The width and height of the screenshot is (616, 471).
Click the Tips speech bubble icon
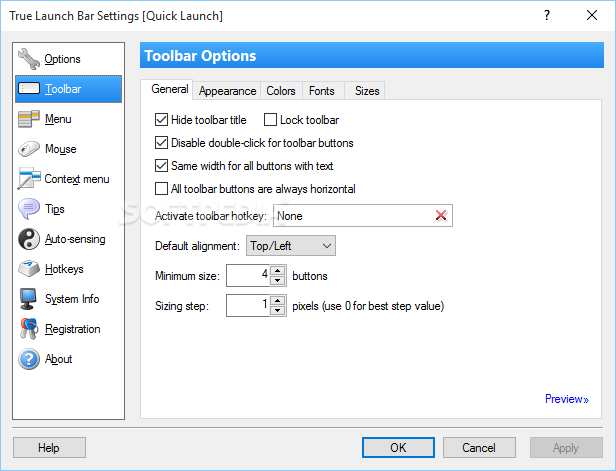pyautogui.click(x=29, y=209)
